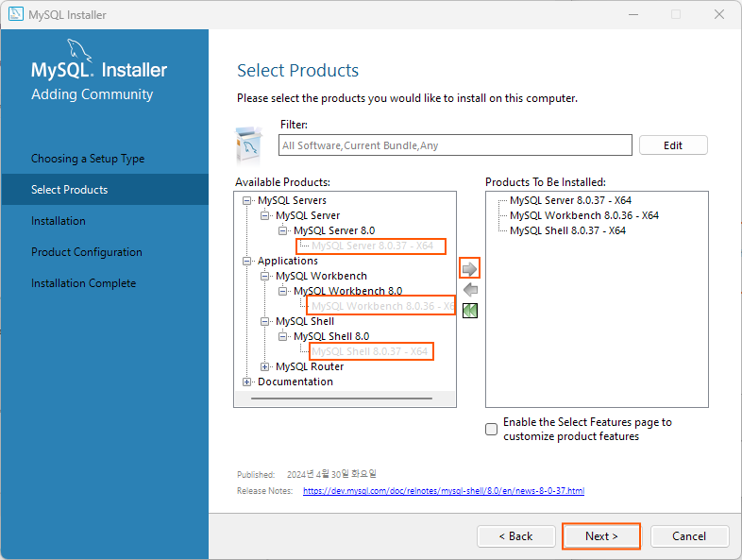Click the MySQL Workbench tree label
This screenshot has height=560, width=742.
pos(321,277)
